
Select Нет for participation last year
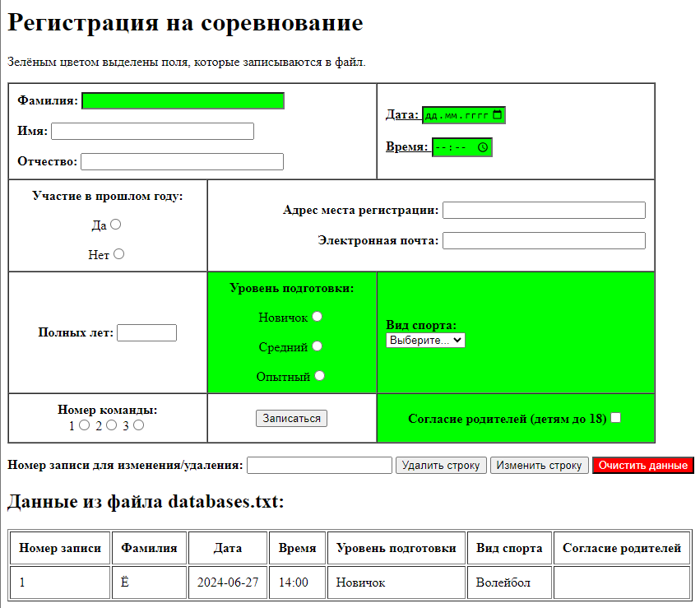click(119, 254)
